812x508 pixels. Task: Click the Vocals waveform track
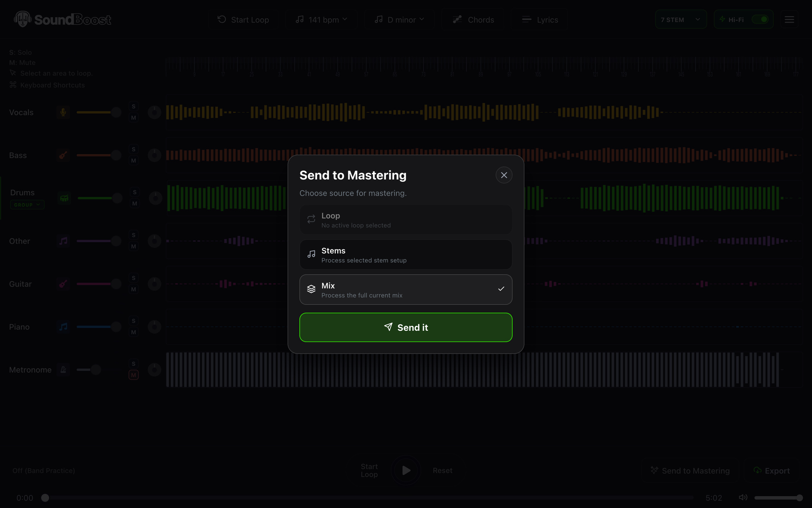[x=484, y=112]
